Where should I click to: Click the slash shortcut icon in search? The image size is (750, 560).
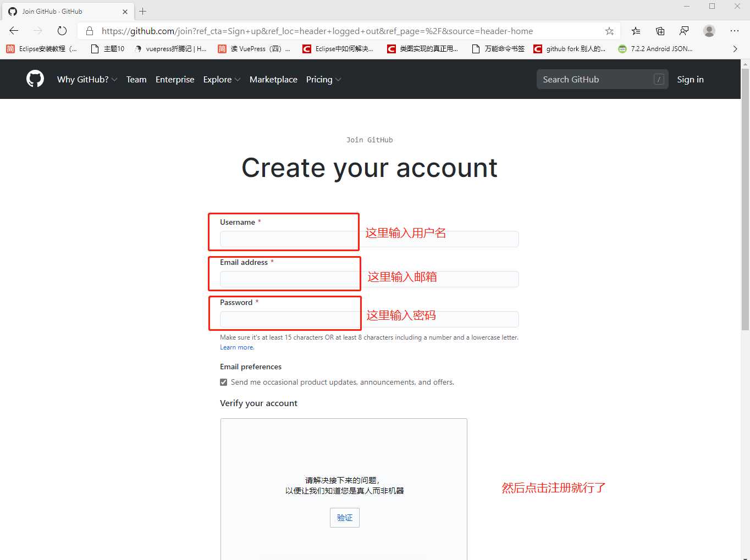click(659, 79)
